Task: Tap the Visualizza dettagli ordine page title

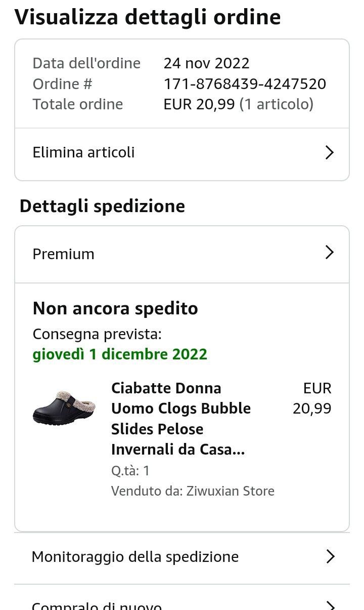Action: pyautogui.click(x=147, y=17)
